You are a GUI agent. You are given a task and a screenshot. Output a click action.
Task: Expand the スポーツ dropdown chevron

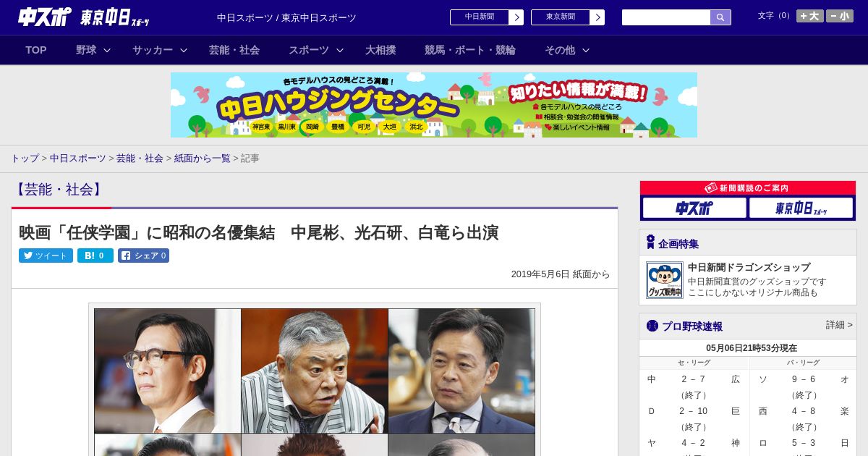pyautogui.click(x=340, y=50)
